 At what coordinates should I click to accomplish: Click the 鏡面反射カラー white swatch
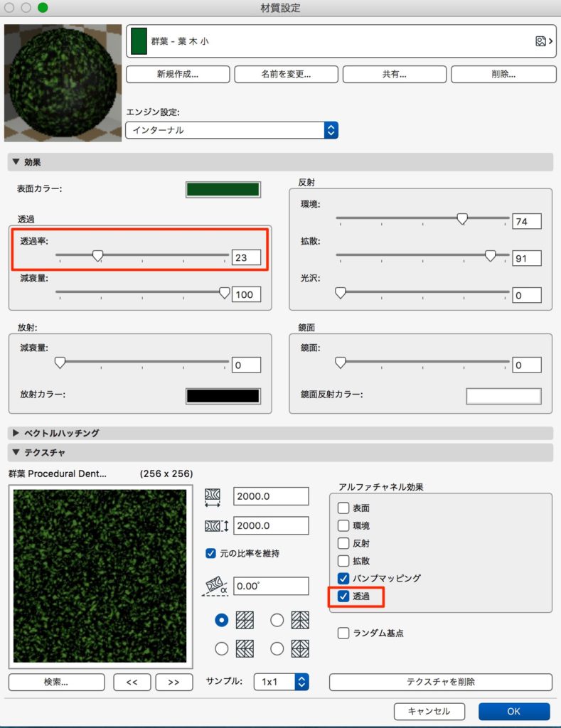point(504,396)
